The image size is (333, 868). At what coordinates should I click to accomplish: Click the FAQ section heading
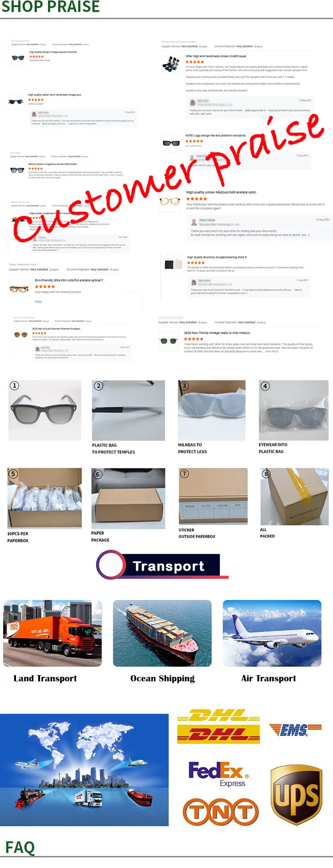pos(20,847)
